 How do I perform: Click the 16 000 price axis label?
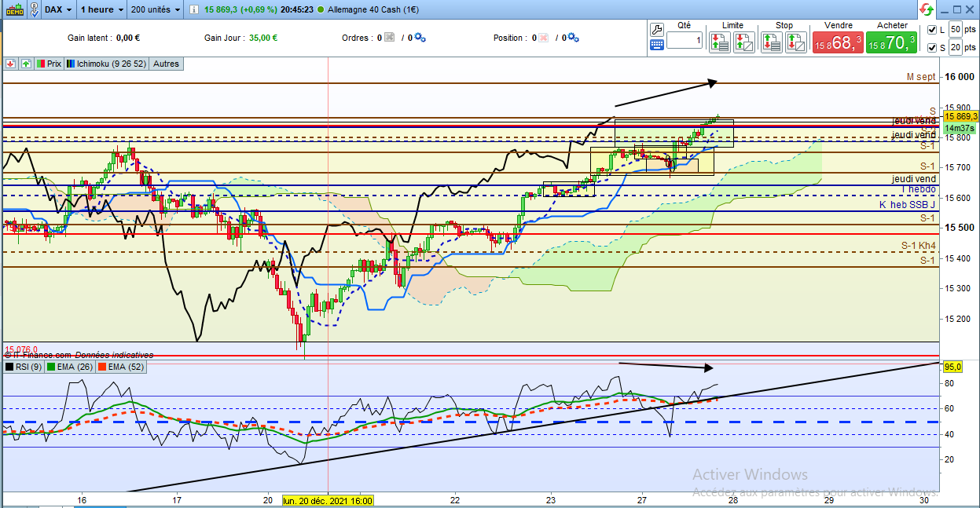coord(958,77)
